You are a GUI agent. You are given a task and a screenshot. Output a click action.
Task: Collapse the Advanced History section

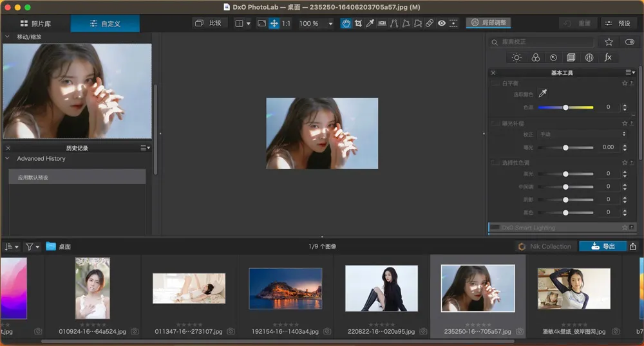click(x=8, y=158)
